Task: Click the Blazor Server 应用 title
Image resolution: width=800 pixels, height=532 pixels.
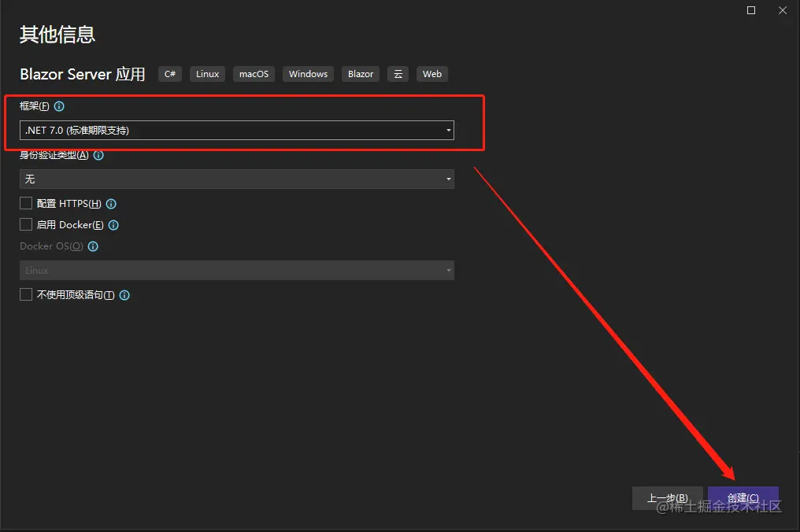Action: (x=83, y=74)
